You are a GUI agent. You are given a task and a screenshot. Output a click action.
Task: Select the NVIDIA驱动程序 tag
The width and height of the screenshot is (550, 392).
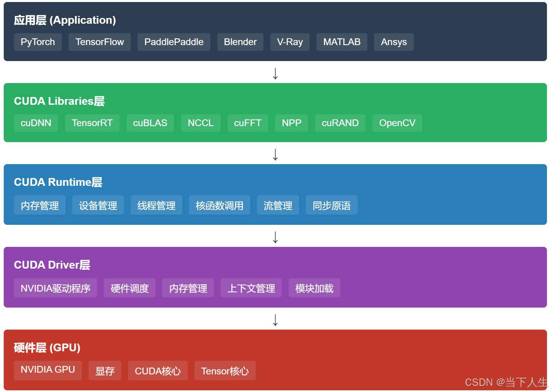click(x=55, y=288)
